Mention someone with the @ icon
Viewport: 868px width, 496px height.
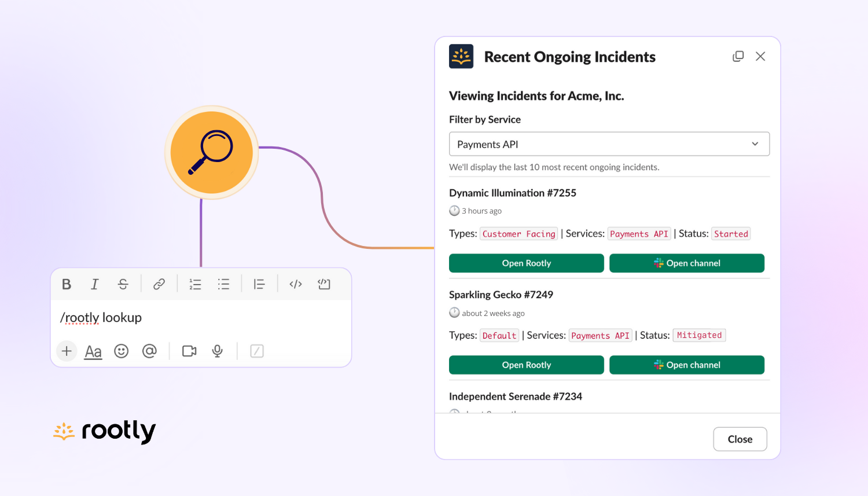click(x=149, y=351)
